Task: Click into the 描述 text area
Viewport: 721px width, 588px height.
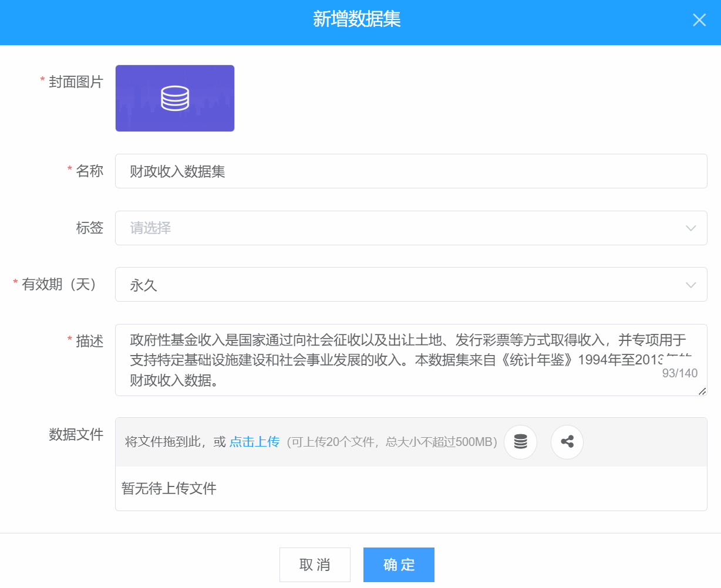Action: (411, 360)
